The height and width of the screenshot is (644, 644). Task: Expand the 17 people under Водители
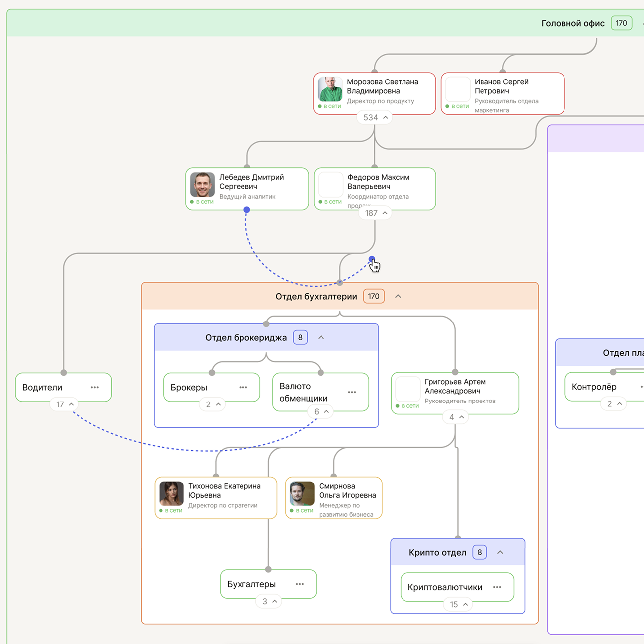click(x=63, y=404)
